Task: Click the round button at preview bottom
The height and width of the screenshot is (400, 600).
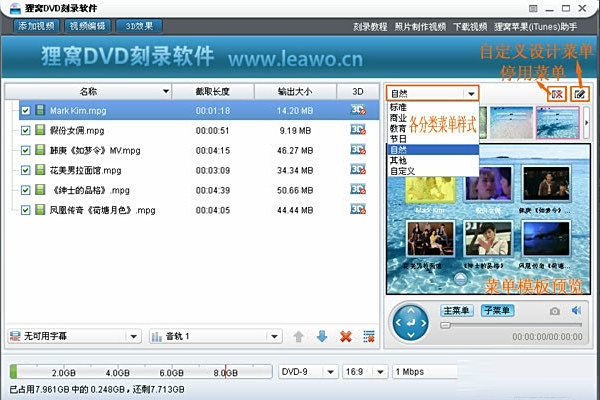Action: click(460, 279)
